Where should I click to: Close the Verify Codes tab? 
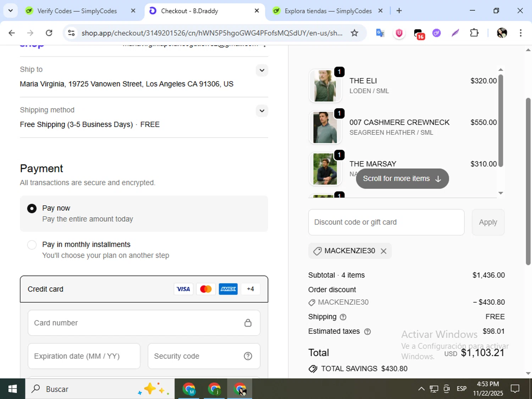(x=133, y=11)
